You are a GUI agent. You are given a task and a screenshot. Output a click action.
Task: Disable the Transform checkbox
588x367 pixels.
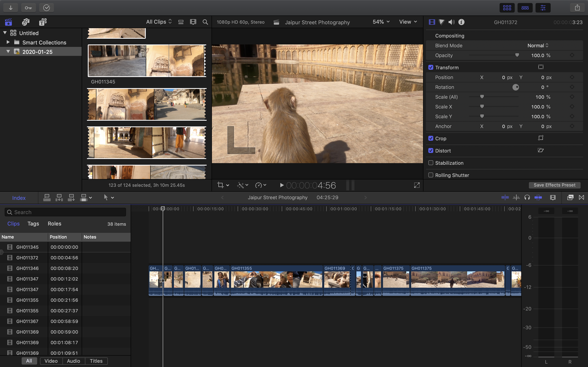(431, 67)
